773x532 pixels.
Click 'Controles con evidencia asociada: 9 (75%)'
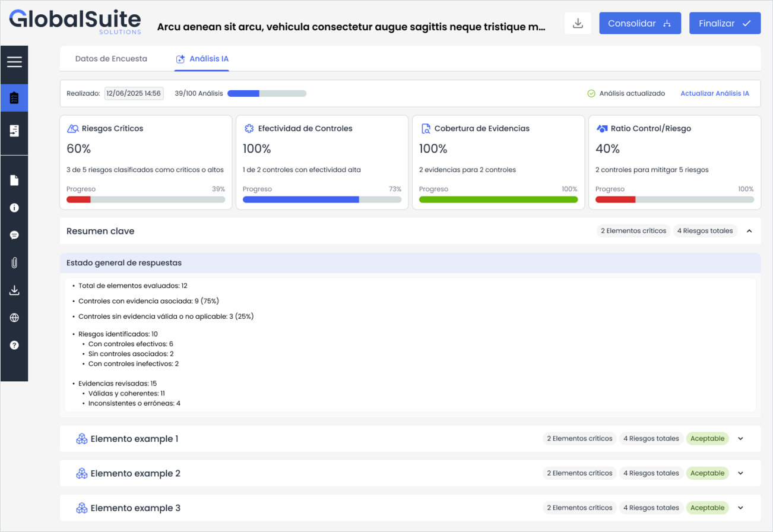[x=149, y=301]
